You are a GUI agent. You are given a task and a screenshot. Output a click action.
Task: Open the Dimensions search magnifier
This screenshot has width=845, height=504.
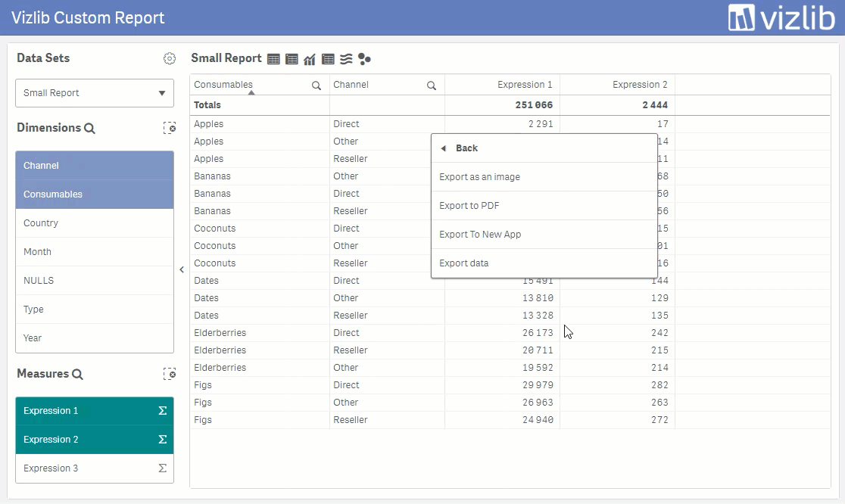[89, 128]
